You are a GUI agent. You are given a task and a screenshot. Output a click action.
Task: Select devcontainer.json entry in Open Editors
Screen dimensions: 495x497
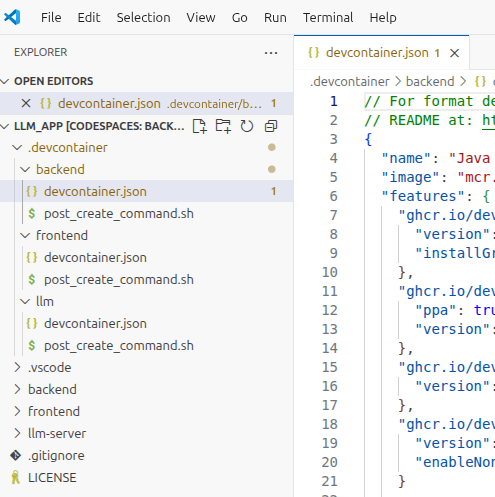[147, 103]
